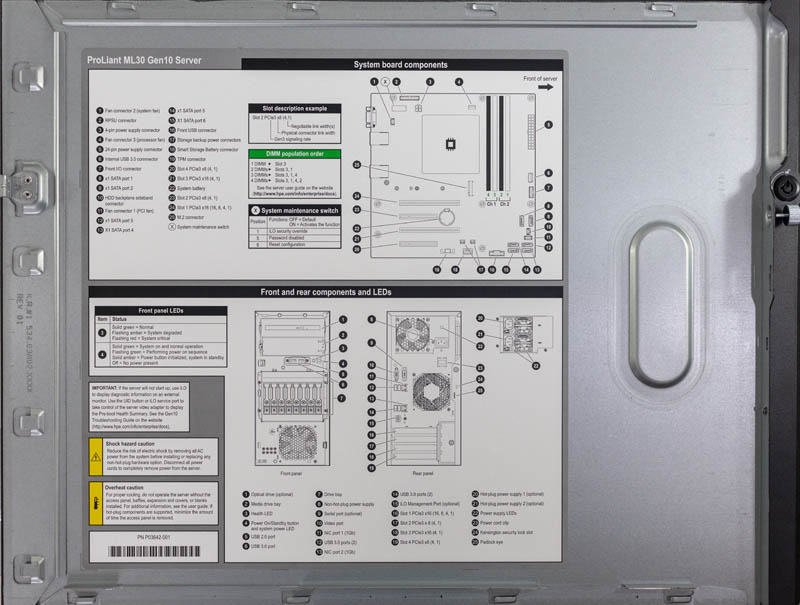The width and height of the screenshot is (800, 605).
Task: Click legend entry System maintenance switch
Action: pos(199,227)
